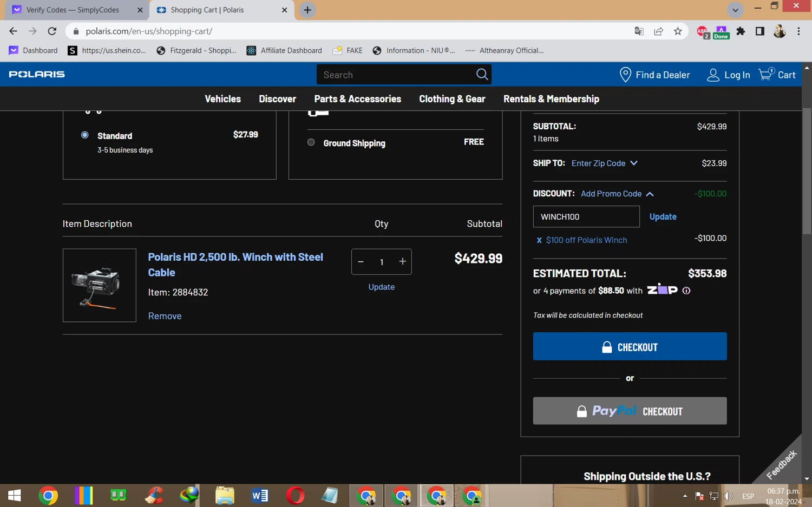Bookmark this page with star icon
Image resolution: width=812 pixels, height=507 pixels.
click(678, 31)
